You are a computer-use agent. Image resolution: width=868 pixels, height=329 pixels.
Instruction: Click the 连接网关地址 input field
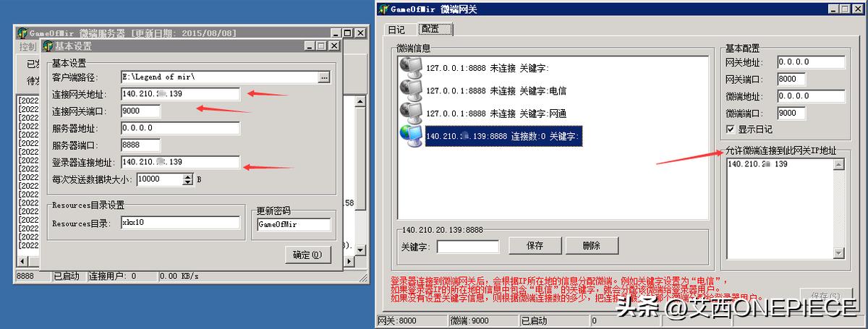point(180,94)
